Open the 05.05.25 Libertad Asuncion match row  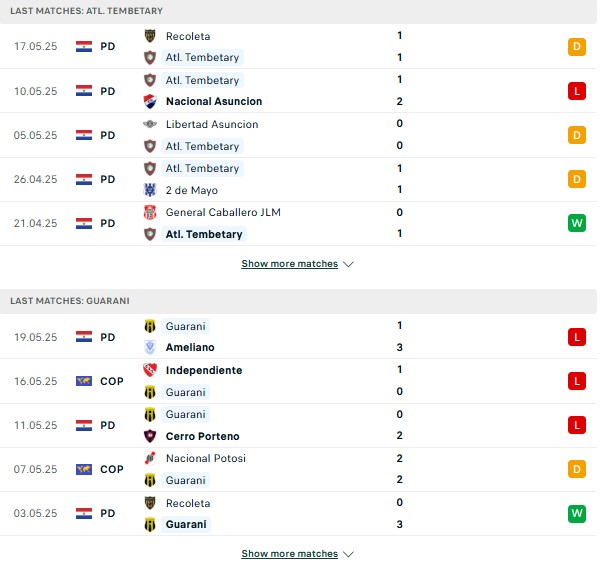(x=298, y=135)
